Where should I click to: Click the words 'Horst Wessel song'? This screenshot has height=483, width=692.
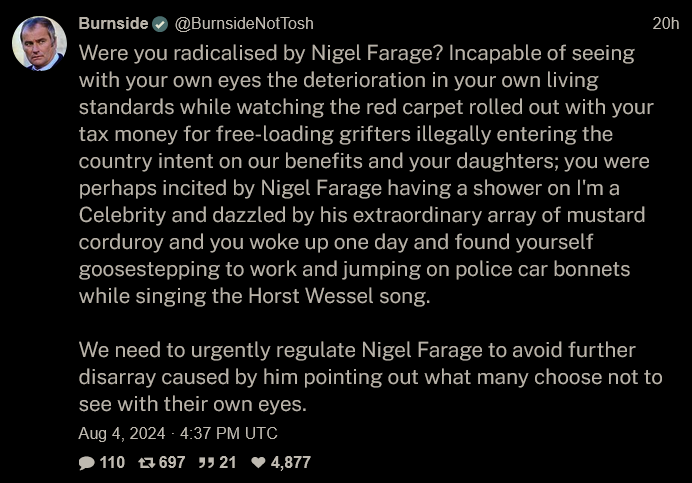point(339,296)
